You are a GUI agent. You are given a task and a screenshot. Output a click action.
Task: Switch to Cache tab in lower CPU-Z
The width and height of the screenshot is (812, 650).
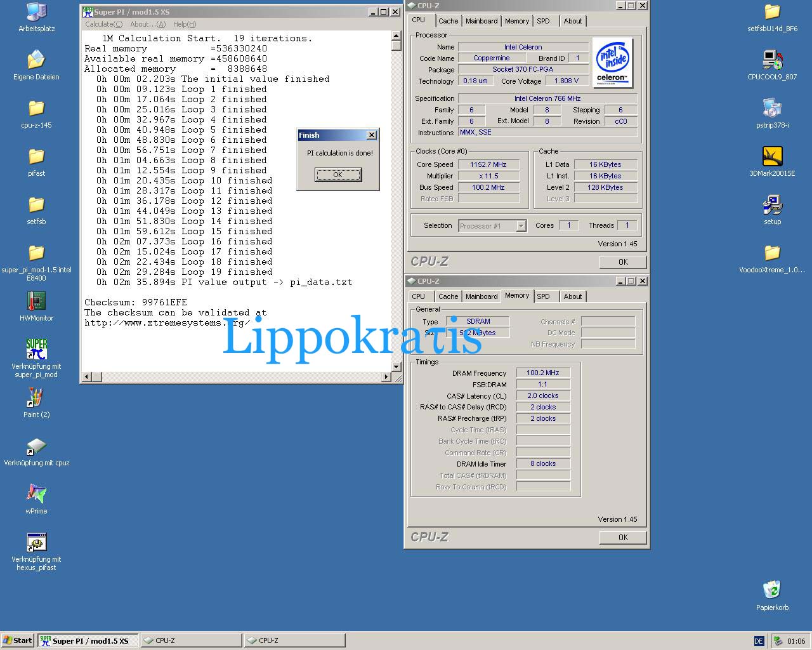click(448, 296)
